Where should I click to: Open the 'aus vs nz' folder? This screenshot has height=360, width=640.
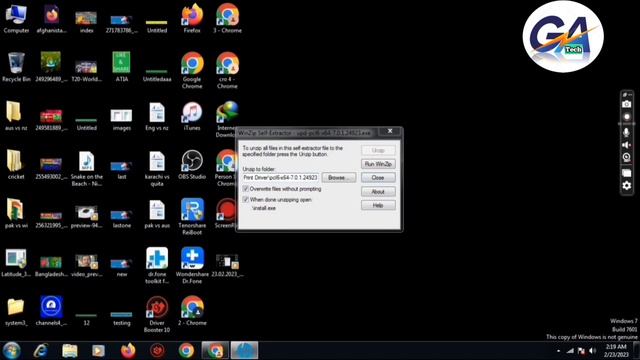point(16,116)
